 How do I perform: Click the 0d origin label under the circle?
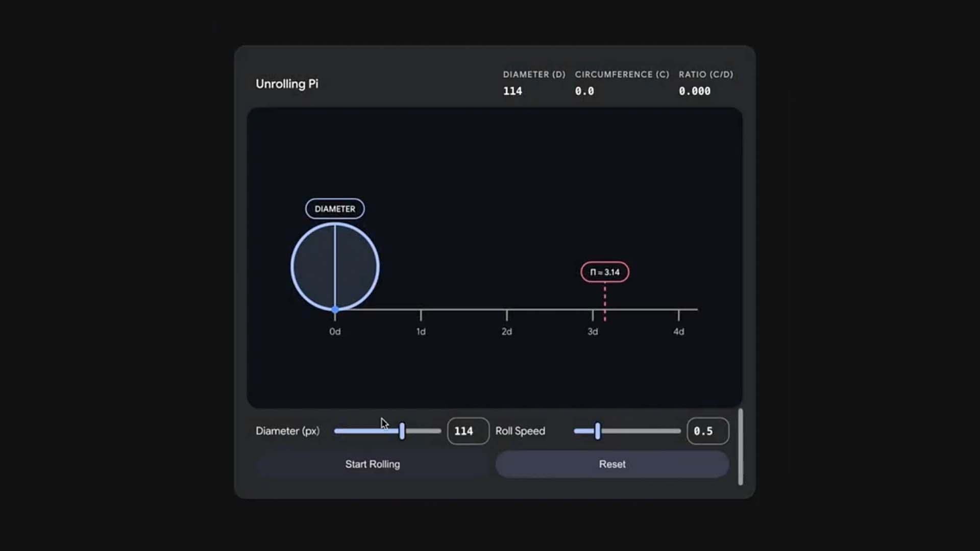tap(335, 332)
